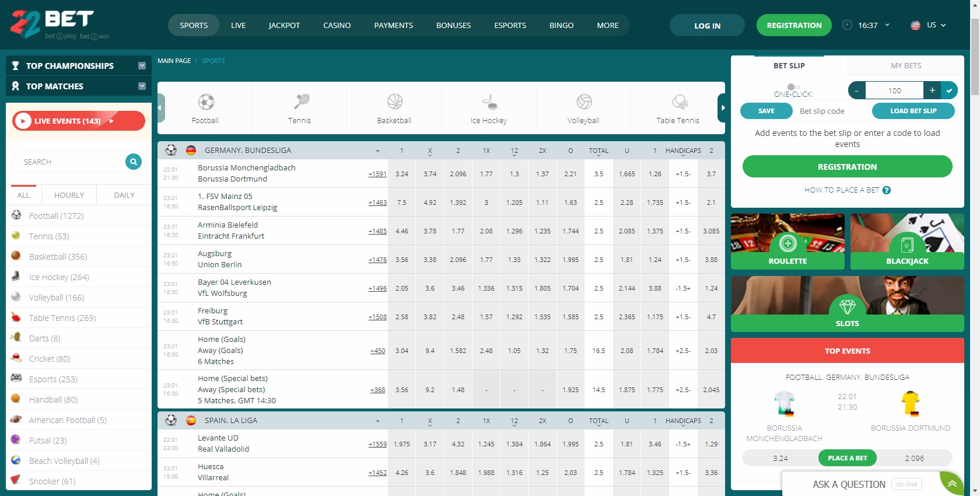
Task: Open the TOTAL dropdown in Bundesliga header
Action: (598, 152)
